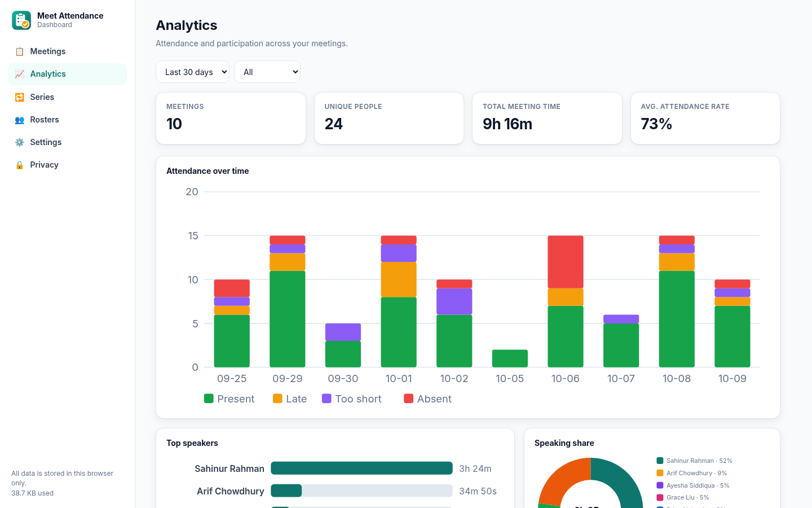The height and width of the screenshot is (508, 812).
Task: Click Ayesha Siddiqua's purple legend swatch
Action: [660, 485]
